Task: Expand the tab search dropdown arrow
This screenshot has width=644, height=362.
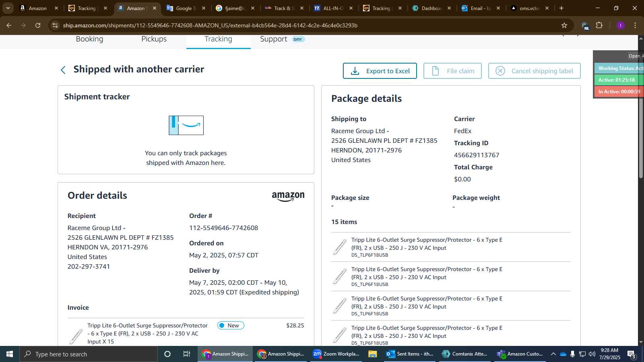Action: coord(8,8)
